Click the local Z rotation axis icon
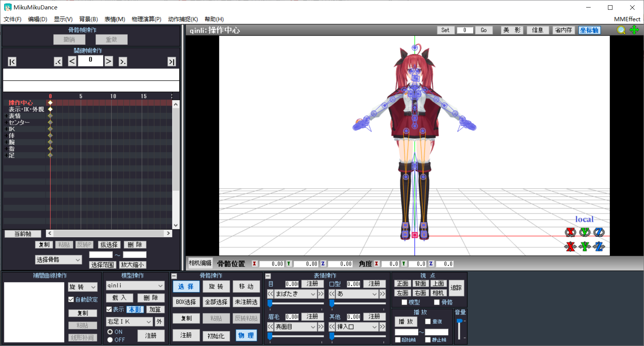 coord(599,232)
